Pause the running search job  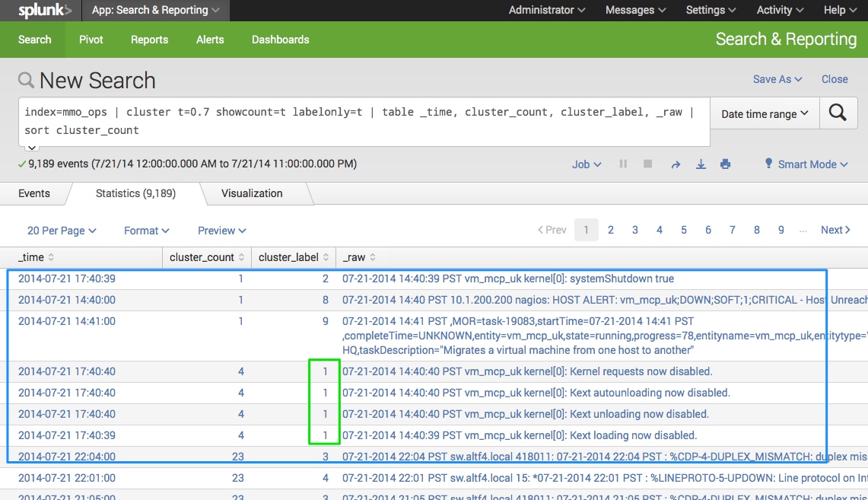(x=623, y=164)
